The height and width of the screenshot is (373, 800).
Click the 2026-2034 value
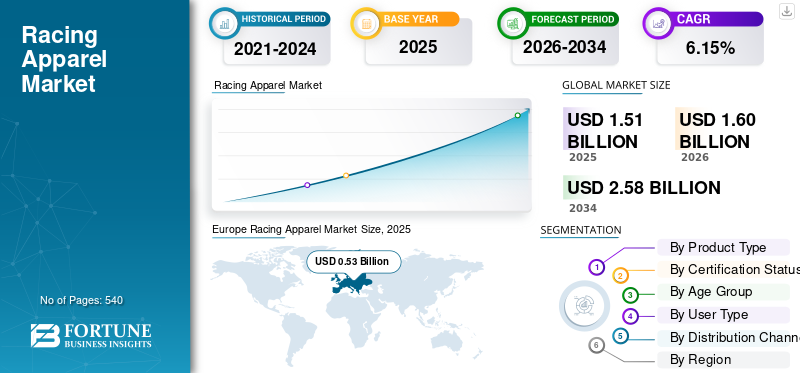[564, 47]
